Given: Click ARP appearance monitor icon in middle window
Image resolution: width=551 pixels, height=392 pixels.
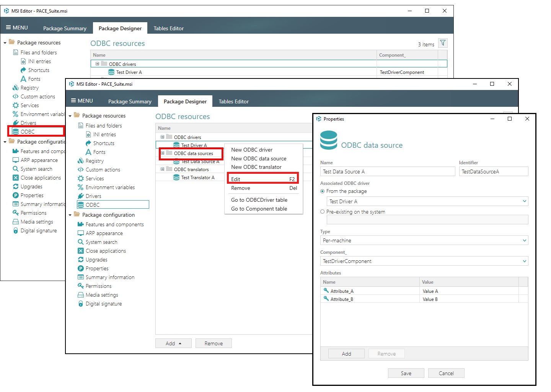Looking at the screenshot, I should pos(81,233).
